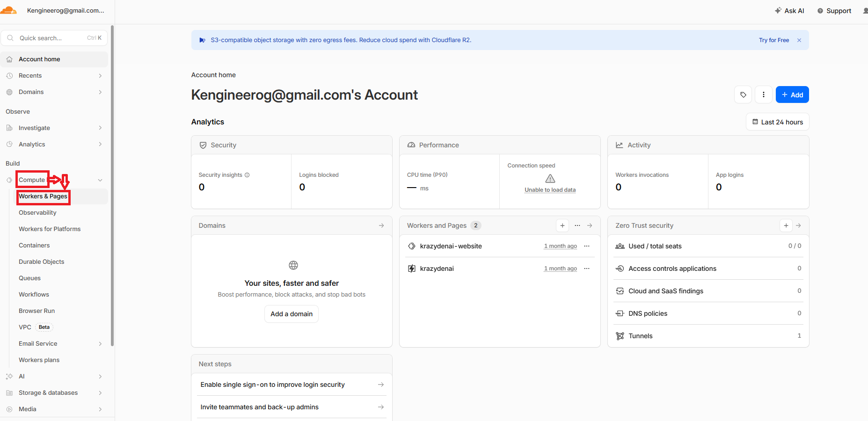Screen dimensions: 868x421
Task: Click the Try for Free link
Action: (774, 40)
